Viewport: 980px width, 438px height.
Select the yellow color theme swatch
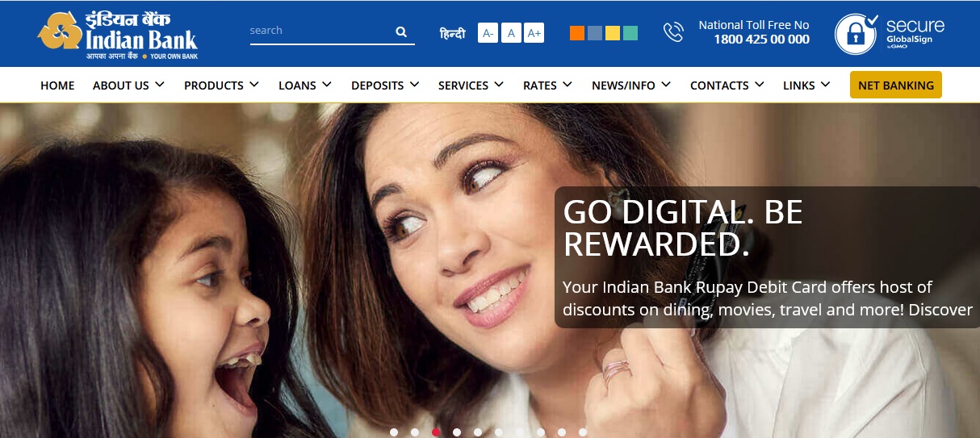tap(613, 33)
